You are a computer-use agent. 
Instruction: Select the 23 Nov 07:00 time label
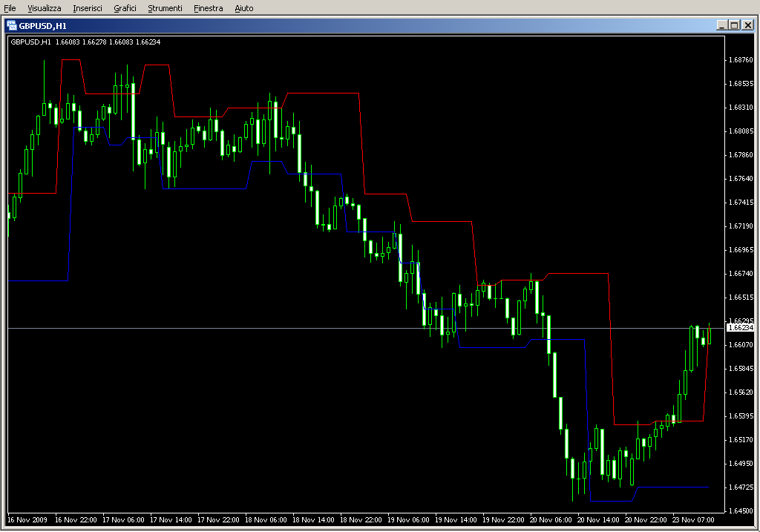tap(694, 520)
